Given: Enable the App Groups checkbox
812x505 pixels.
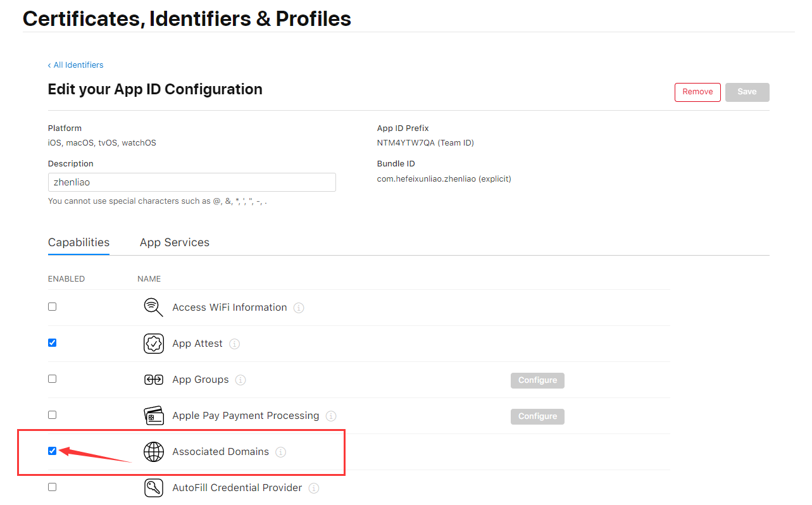Looking at the screenshot, I should click(53, 379).
